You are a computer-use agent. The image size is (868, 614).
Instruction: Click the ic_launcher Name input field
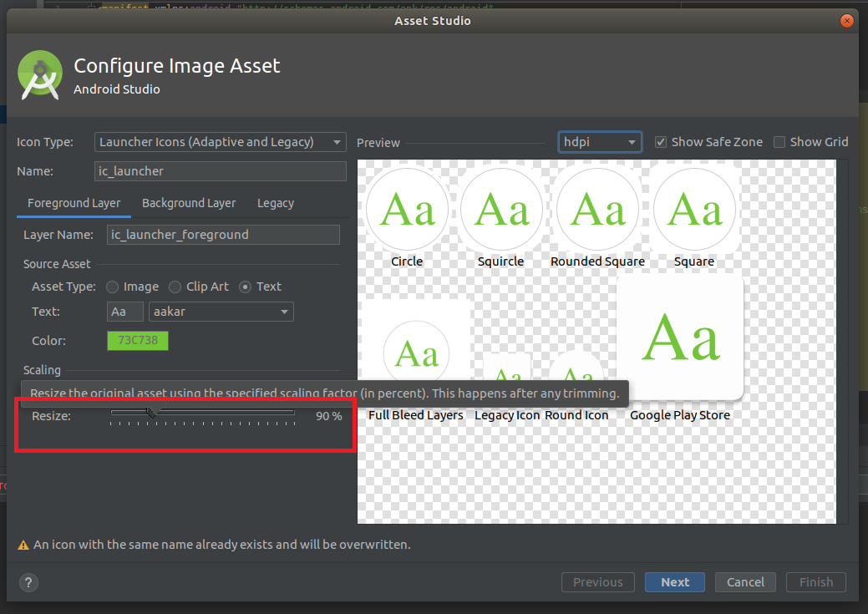(220, 170)
